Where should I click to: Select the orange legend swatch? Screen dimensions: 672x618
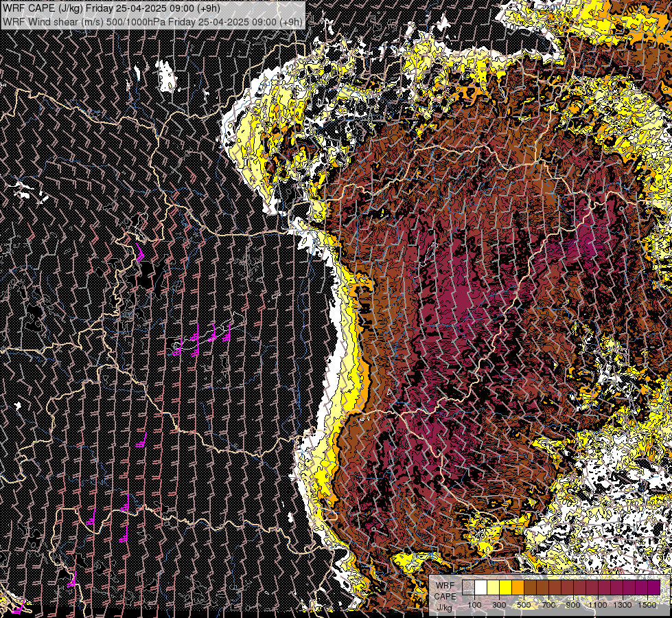(x=518, y=587)
